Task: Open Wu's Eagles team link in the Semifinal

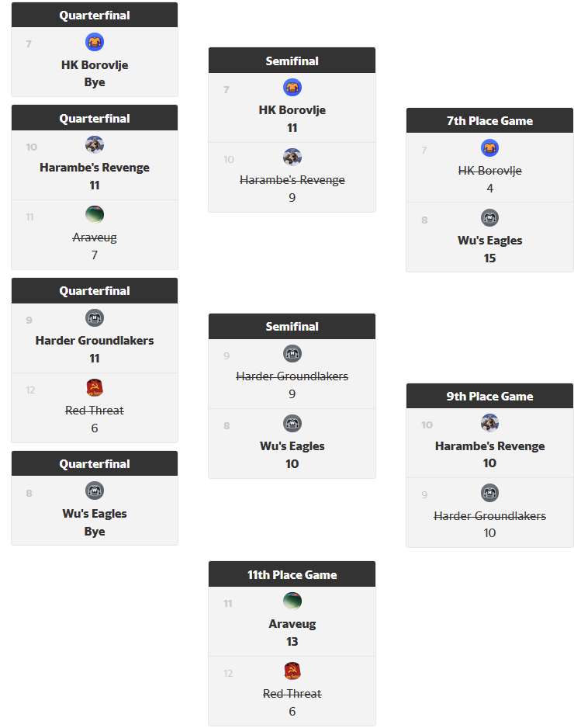Action: 292,446
